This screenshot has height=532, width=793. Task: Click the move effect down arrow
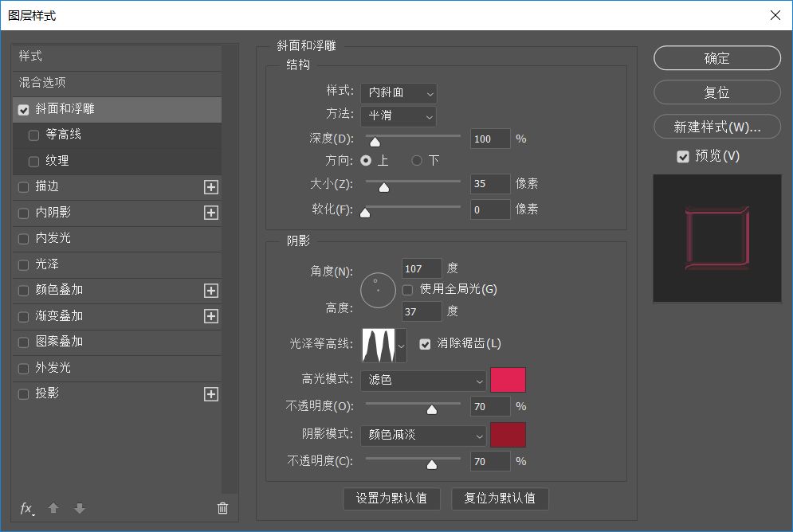pyautogui.click(x=79, y=508)
